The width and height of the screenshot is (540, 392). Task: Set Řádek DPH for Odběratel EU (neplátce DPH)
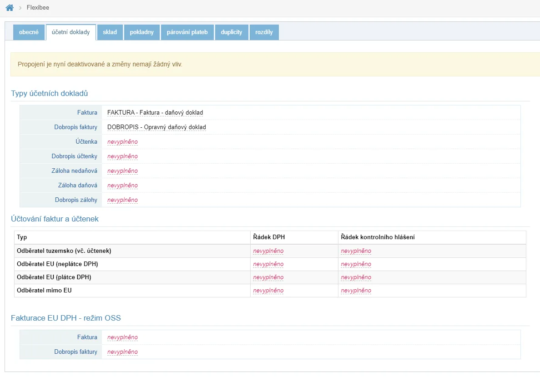point(268,264)
